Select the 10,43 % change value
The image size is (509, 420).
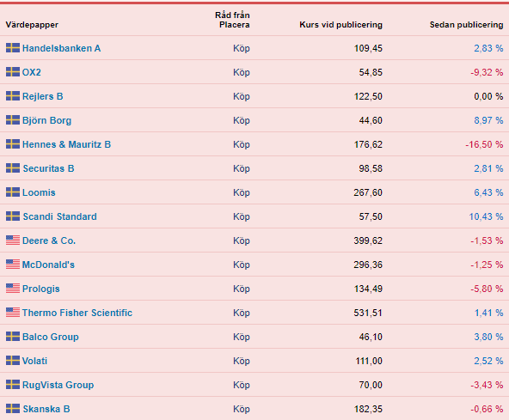coord(486,216)
